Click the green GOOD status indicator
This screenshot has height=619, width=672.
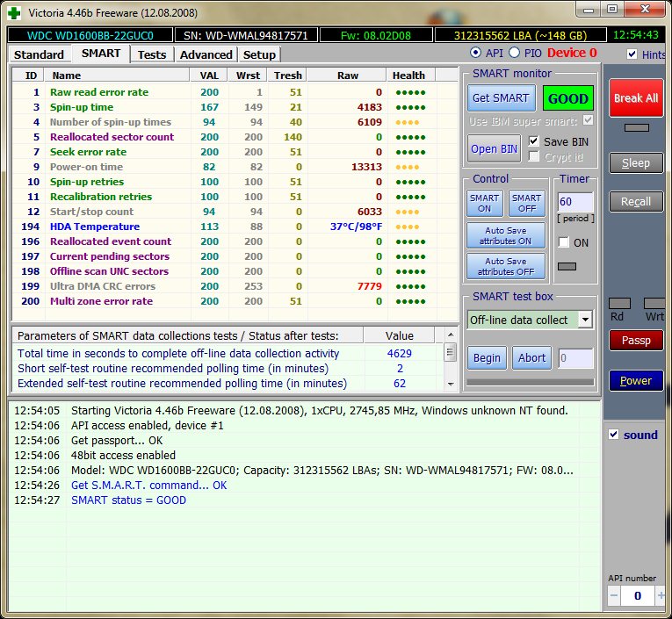567,98
